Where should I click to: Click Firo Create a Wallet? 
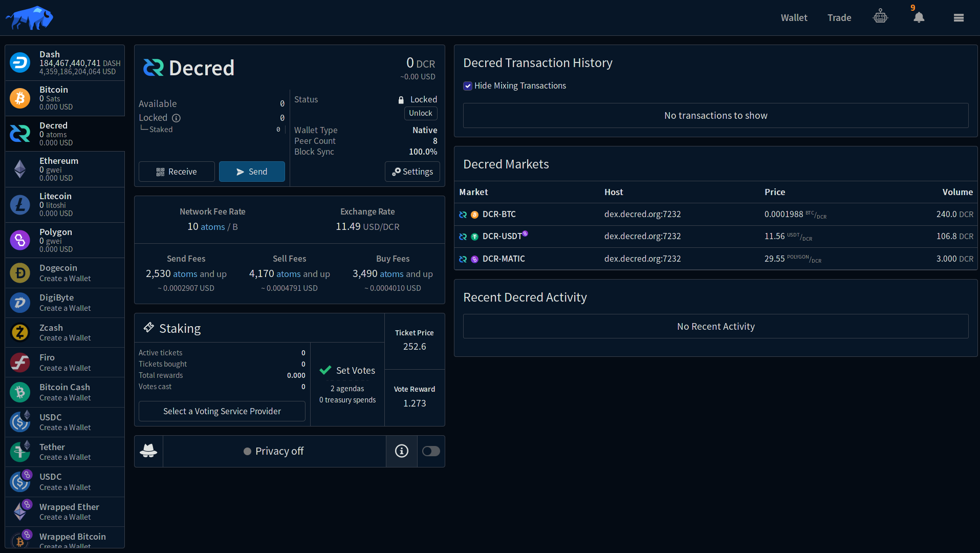coord(65,368)
